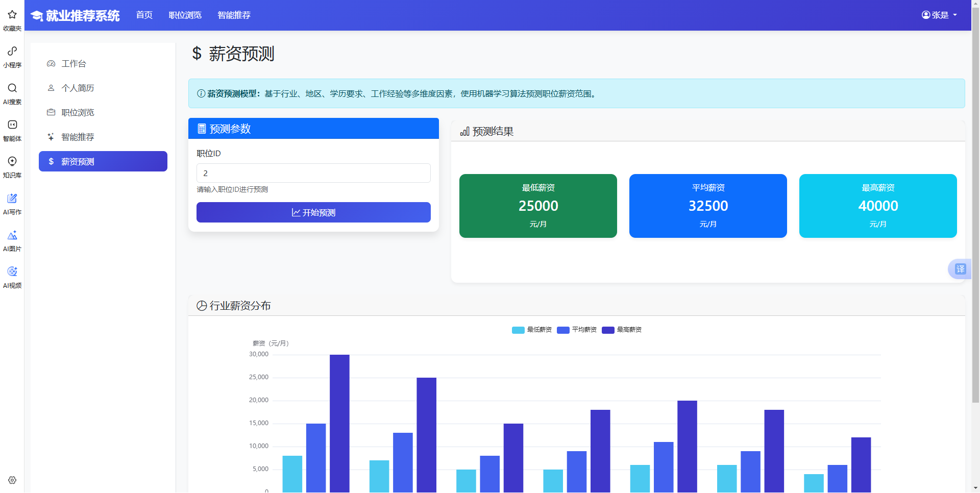Screen dimensions: 980x493
Task: Toggle the 平均薪资 legend item
Action: [577, 330]
